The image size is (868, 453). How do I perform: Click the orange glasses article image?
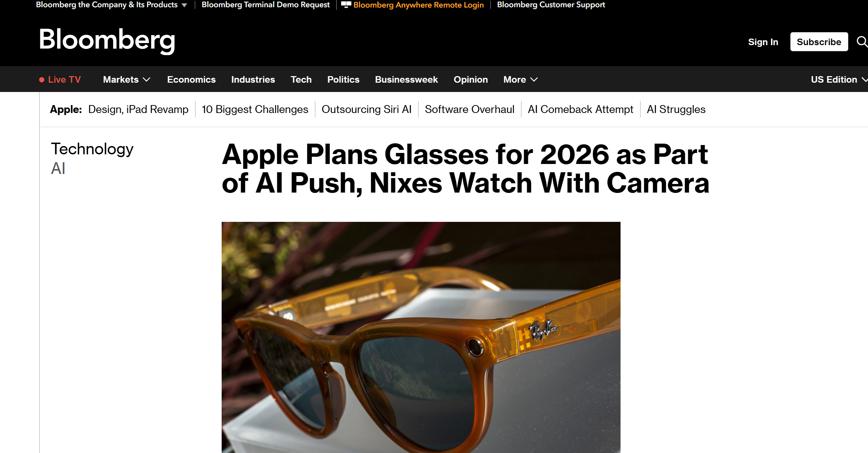pos(421,337)
